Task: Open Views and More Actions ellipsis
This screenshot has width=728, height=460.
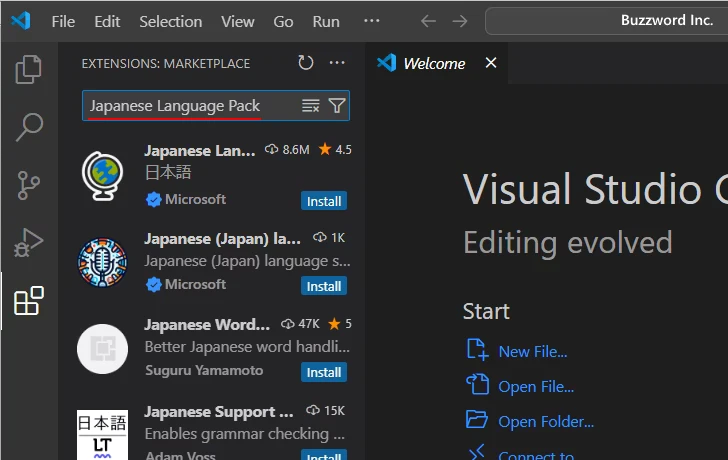Action: (337, 63)
